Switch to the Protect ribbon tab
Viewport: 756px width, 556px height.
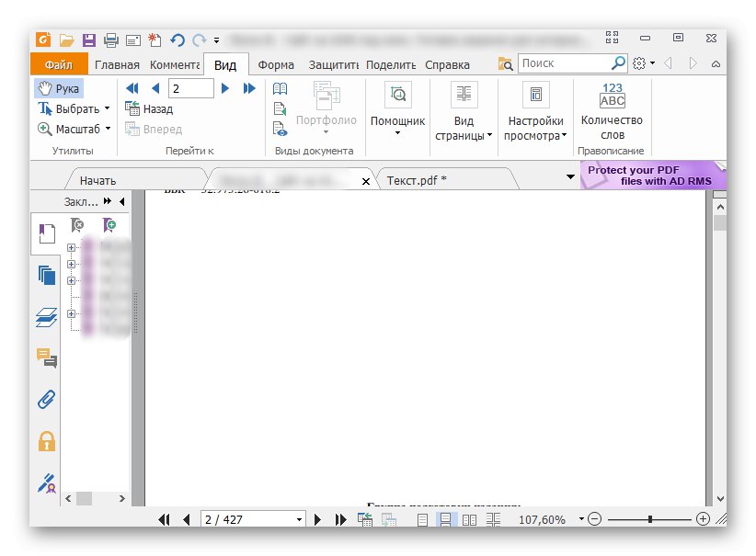(x=334, y=65)
